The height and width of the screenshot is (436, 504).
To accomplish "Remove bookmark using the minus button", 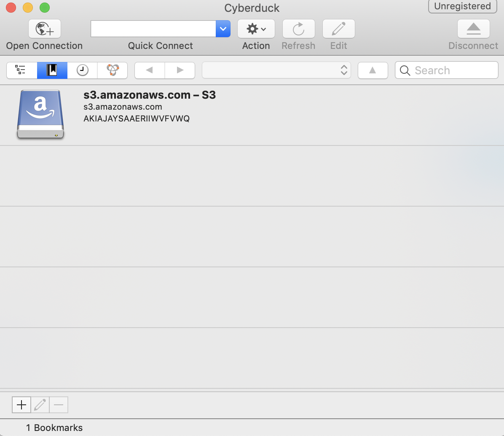I will pos(59,405).
